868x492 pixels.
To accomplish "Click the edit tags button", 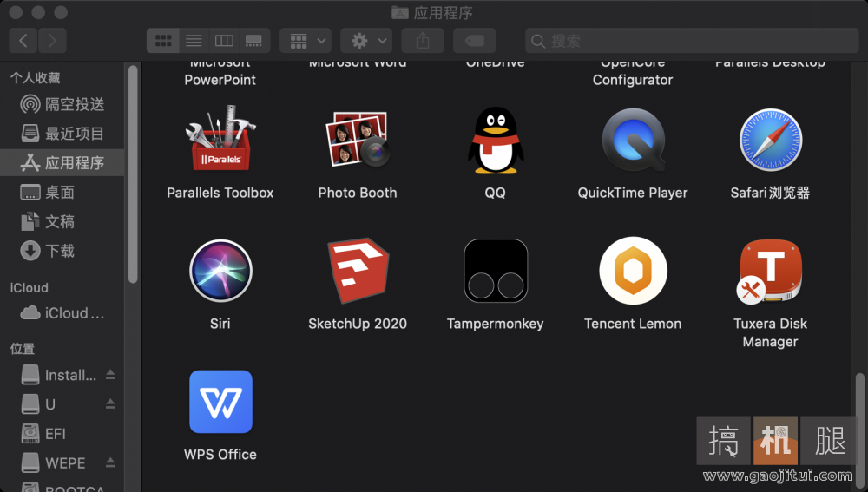I will coord(475,41).
